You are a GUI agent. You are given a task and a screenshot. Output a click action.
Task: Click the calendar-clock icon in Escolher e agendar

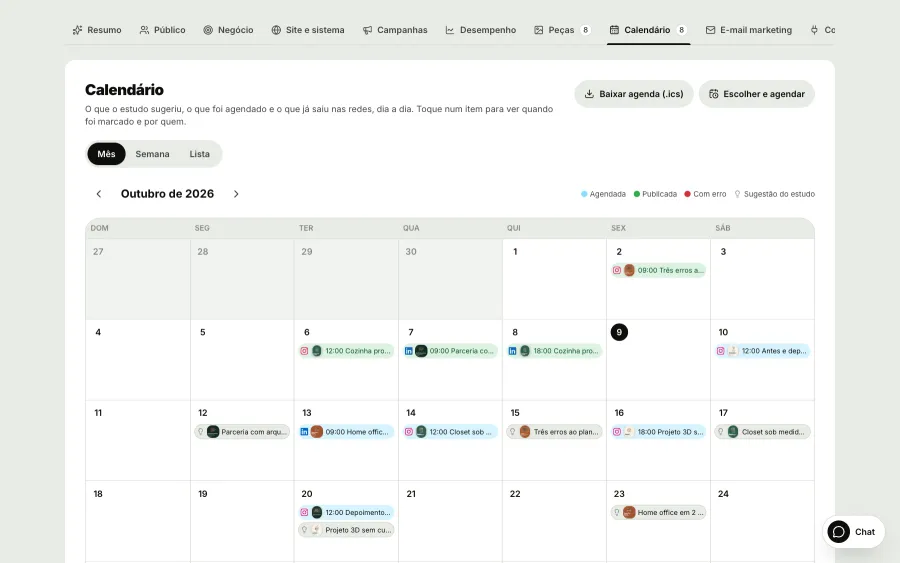713,94
